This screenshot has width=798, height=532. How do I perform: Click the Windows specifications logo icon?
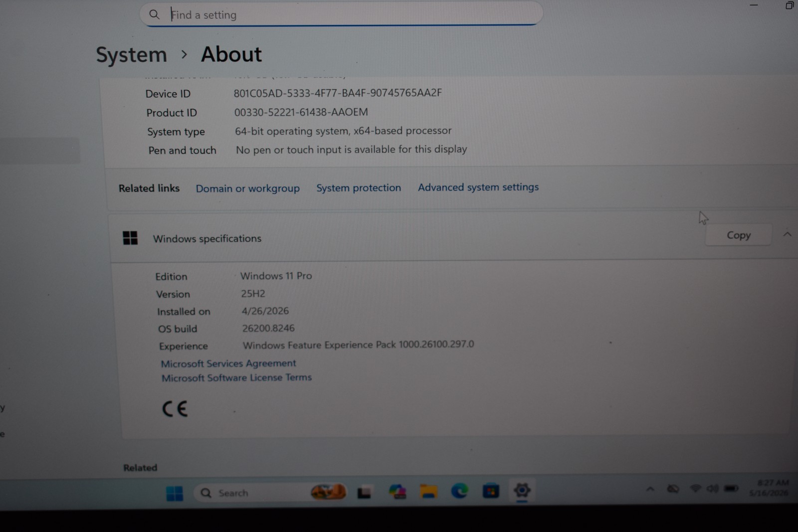tap(130, 238)
